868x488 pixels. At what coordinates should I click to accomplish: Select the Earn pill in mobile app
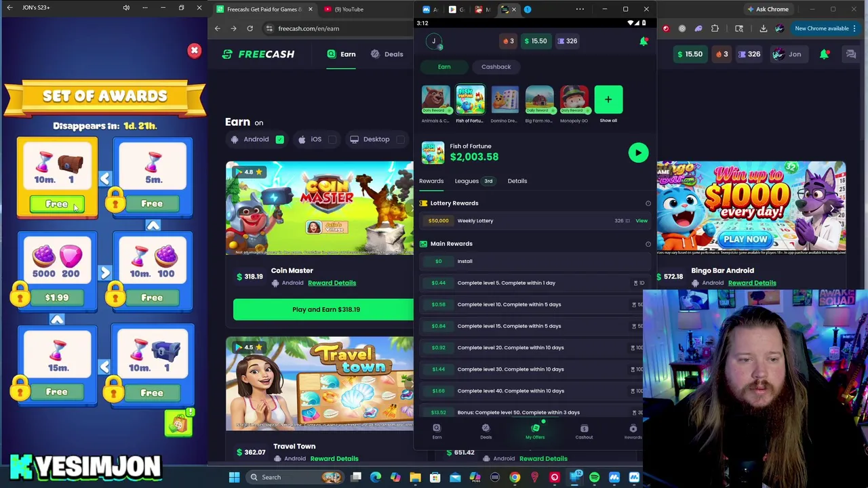point(444,66)
